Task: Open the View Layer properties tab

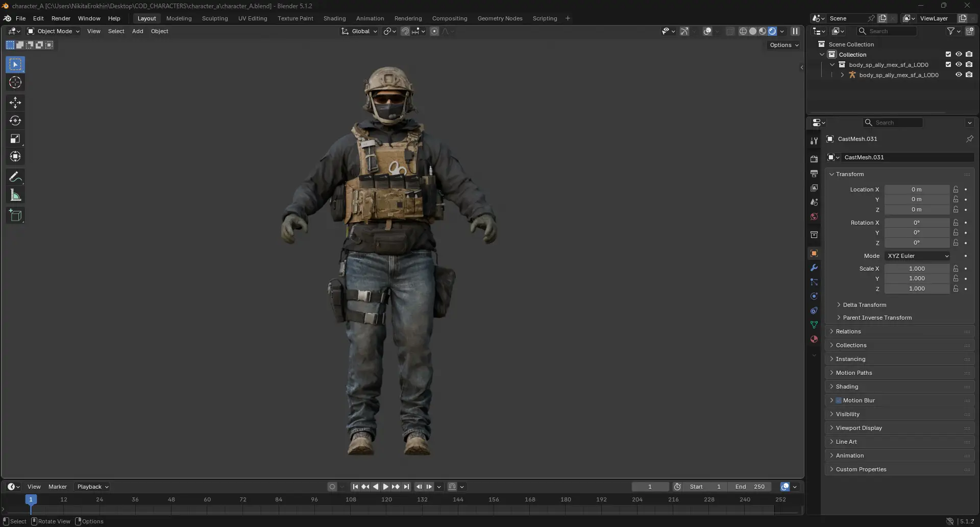Action: pyautogui.click(x=814, y=188)
